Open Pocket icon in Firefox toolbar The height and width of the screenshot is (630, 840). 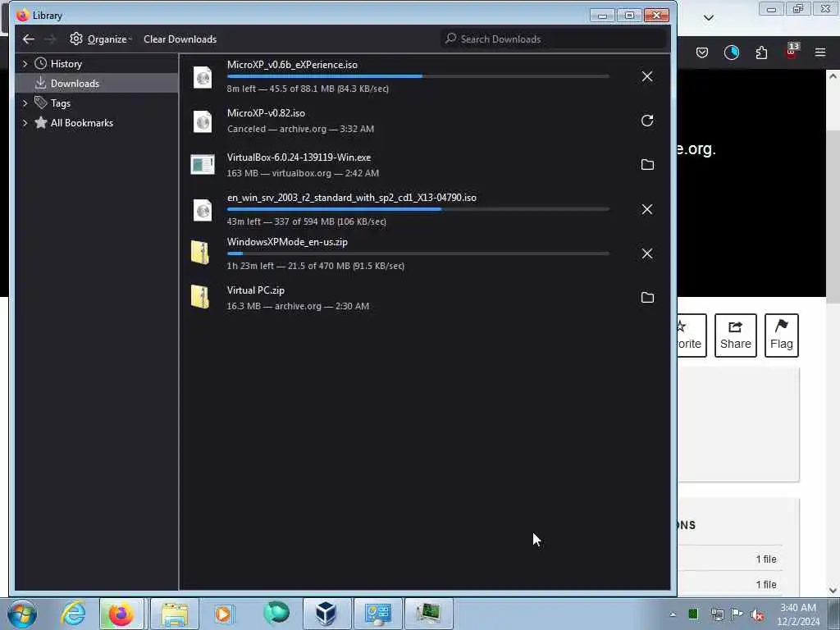[702, 52]
